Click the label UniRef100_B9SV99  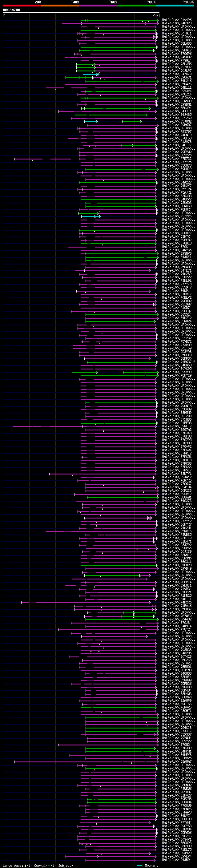pyautogui.click(x=177, y=372)
